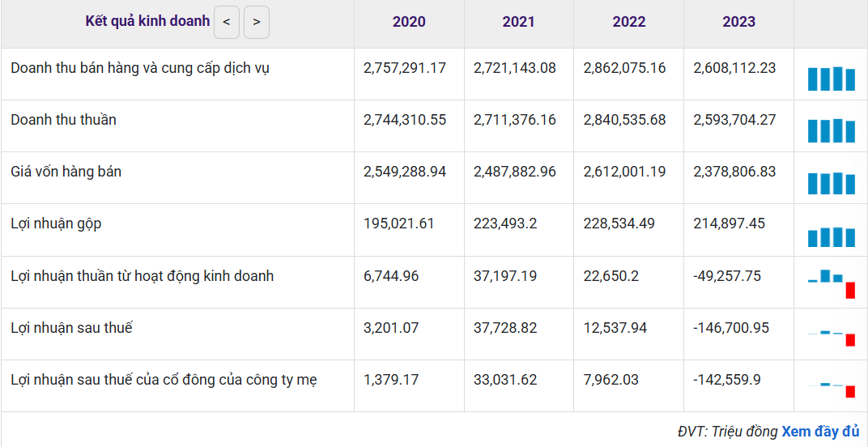Click the 2022 column header

[x=629, y=22]
